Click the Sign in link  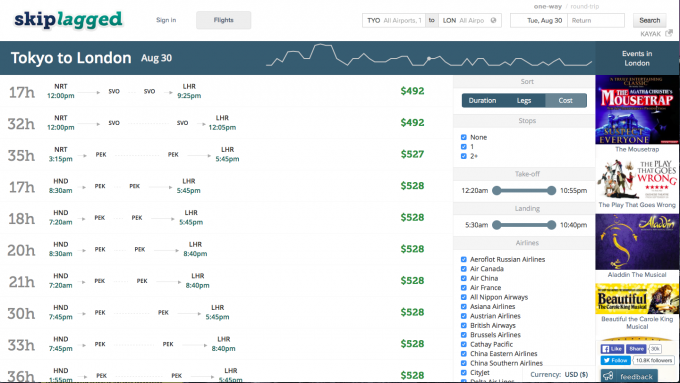pyautogui.click(x=166, y=20)
